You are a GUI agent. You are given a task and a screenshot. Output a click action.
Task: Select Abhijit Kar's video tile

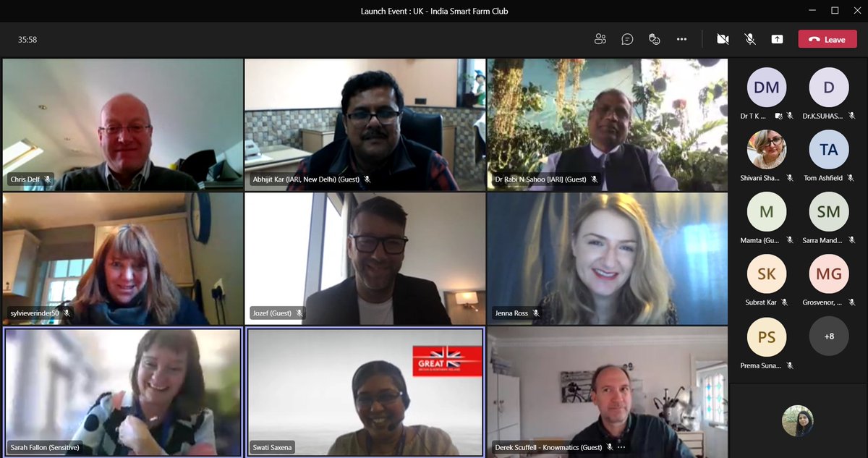[x=365, y=124]
